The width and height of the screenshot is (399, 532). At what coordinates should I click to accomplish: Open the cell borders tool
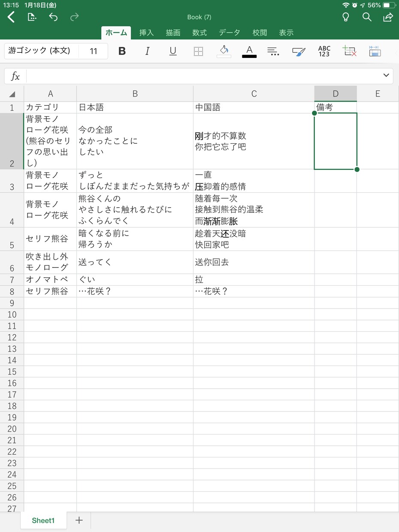[198, 51]
